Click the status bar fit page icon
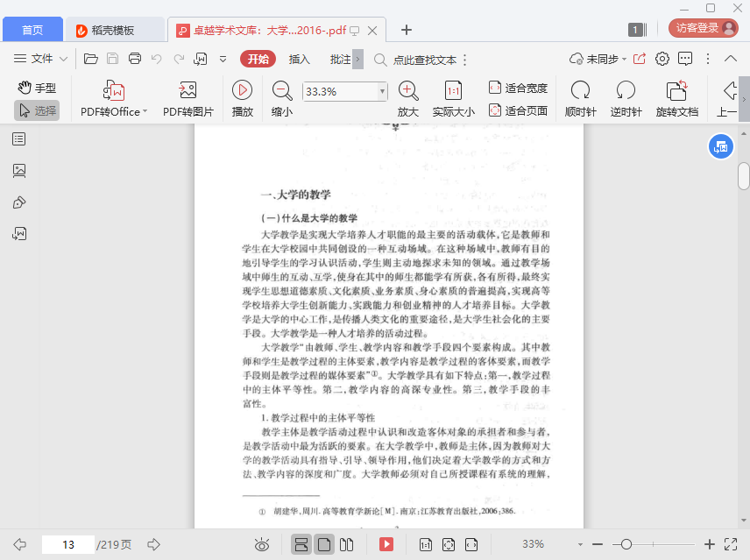750x560 pixels. click(449, 544)
